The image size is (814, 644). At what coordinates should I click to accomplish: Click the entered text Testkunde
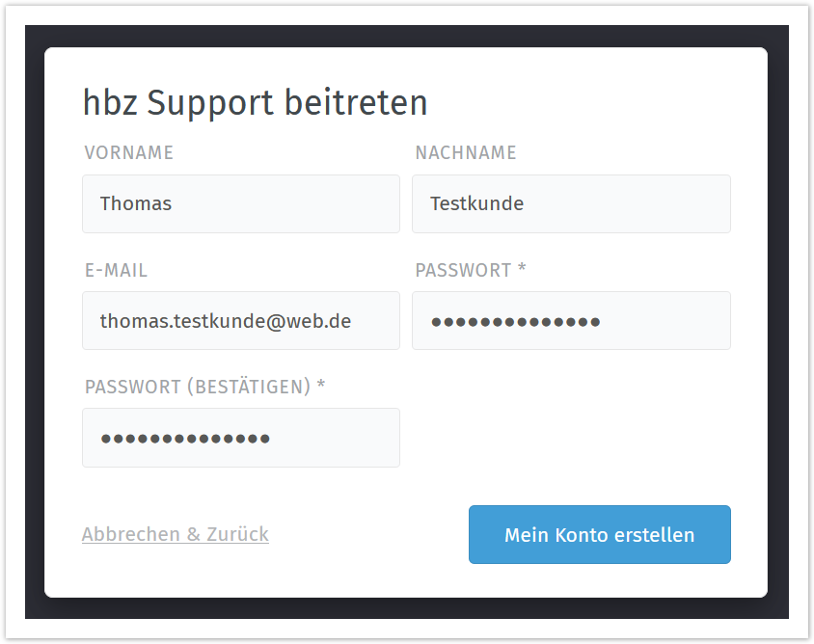pyautogui.click(x=476, y=203)
